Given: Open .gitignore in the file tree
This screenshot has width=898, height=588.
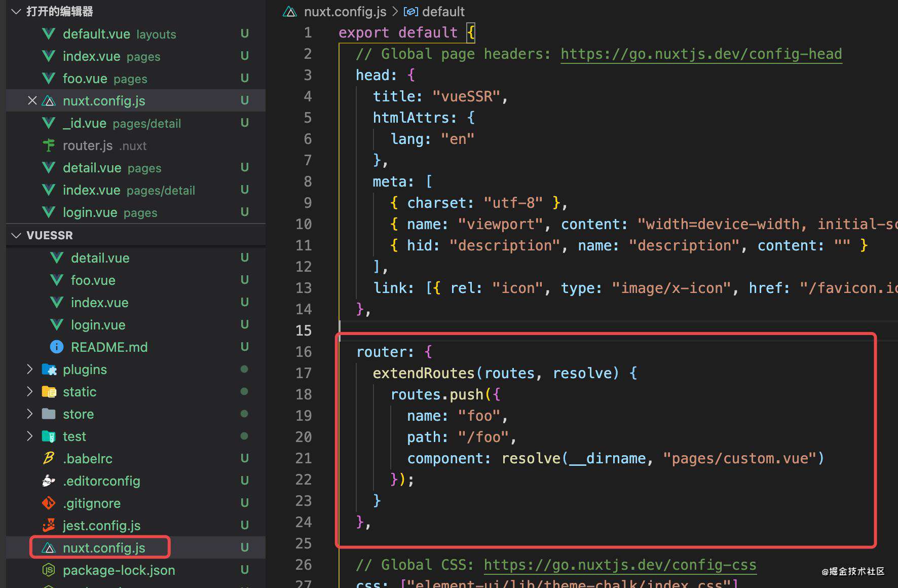Looking at the screenshot, I should click(x=136, y=503).
